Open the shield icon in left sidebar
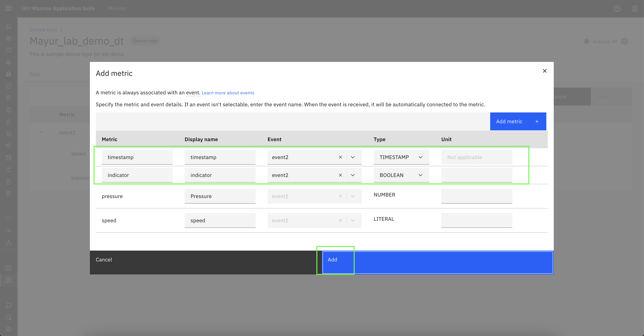This screenshot has width=644, height=336. point(9,86)
